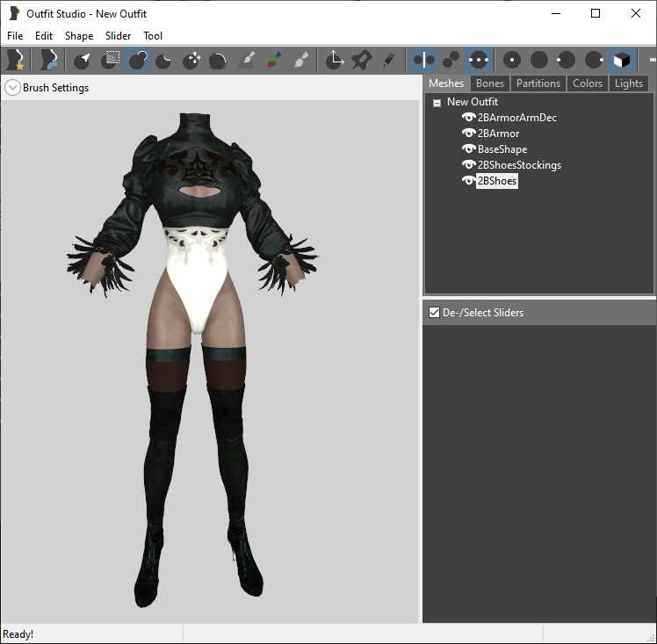Open the Tool menu
Screen dimensions: 657x644
[x=153, y=36]
